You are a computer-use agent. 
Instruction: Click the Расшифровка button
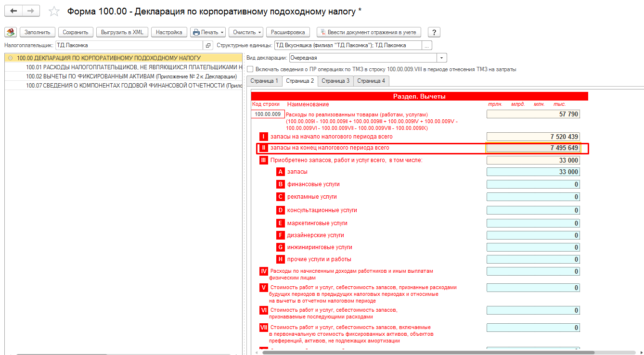(288, 32)
